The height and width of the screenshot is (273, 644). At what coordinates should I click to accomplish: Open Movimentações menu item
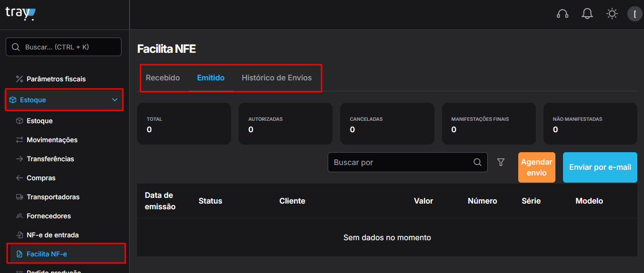click(x=52, y=140)
